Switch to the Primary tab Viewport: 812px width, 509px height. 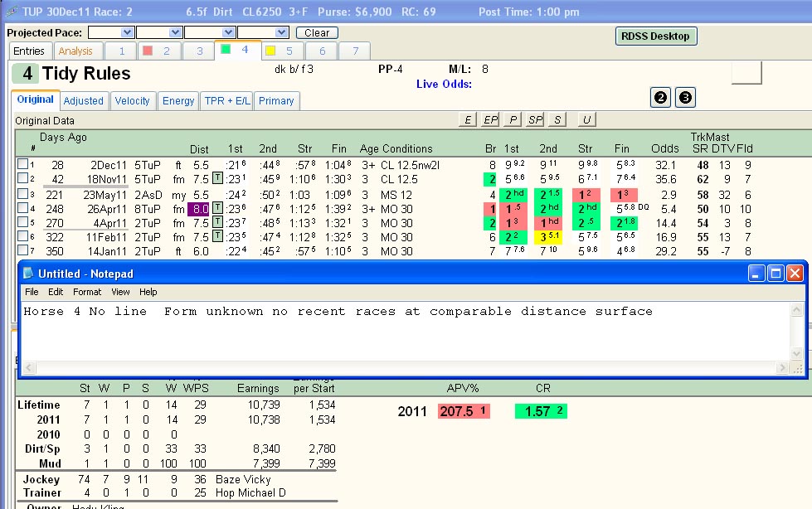coord(276,100)
